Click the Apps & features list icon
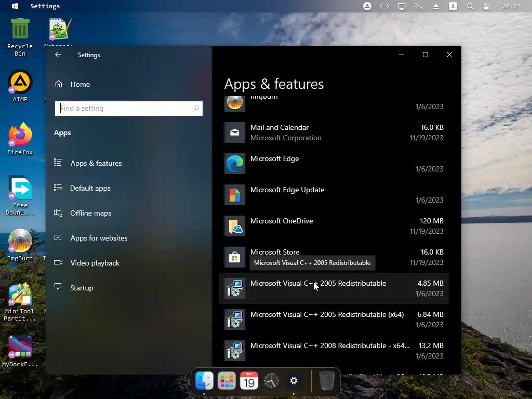 pos(58,163)
